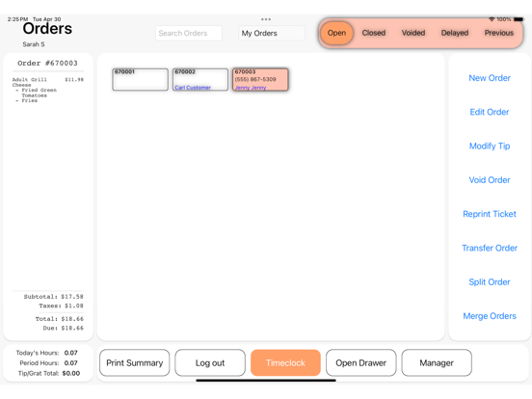
Task: Choose Split Order
Action: [x=490, y=282]
